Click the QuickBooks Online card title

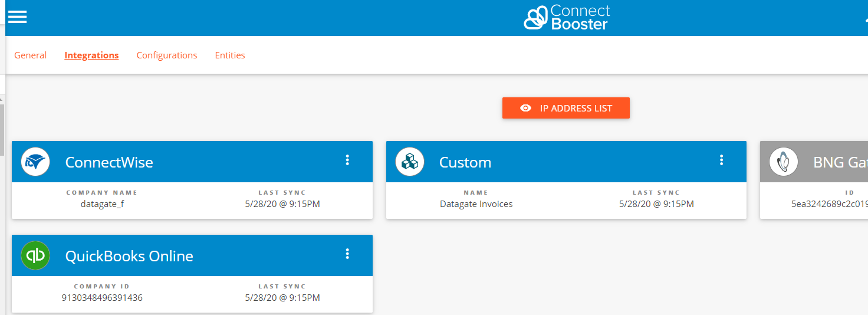pos(129,256)
